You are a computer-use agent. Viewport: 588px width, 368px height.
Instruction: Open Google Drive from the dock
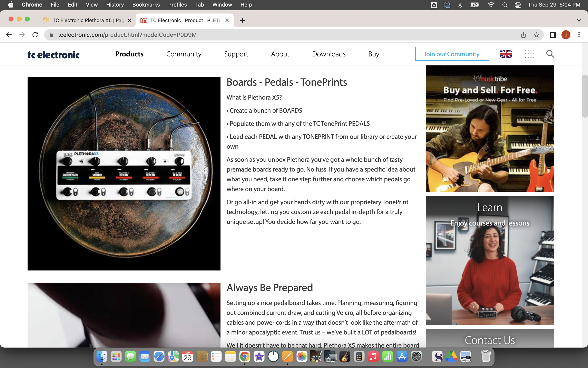click(451, 357)
